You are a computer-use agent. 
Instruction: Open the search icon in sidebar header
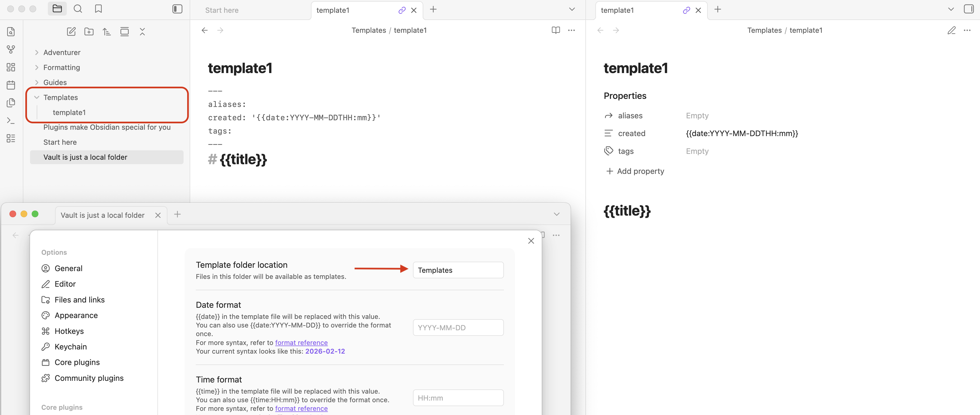pos(78,9)
